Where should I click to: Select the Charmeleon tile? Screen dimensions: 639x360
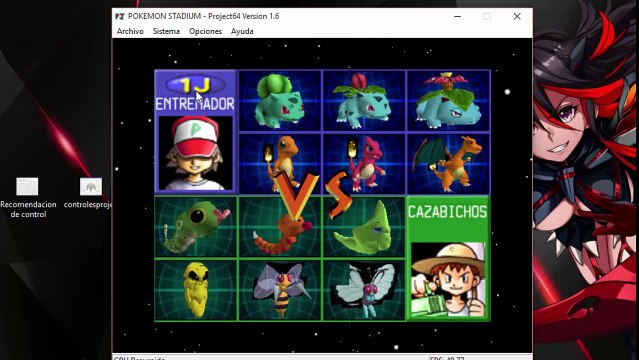pos(364,163)
